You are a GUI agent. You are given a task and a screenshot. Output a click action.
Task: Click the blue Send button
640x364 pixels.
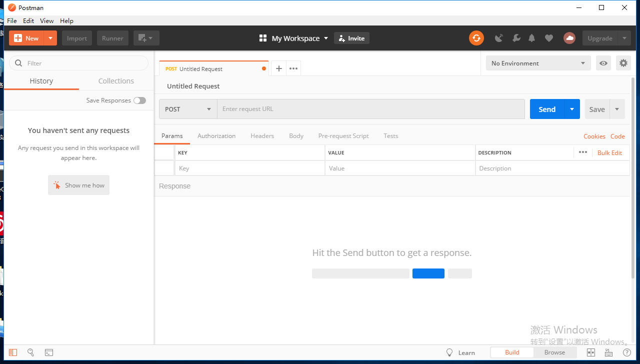(547, 109)
